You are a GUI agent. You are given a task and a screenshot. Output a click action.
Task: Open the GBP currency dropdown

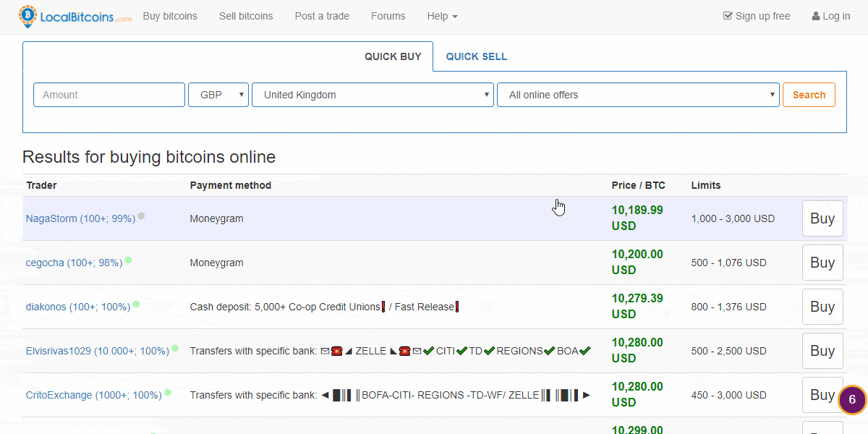coord(218,95)
